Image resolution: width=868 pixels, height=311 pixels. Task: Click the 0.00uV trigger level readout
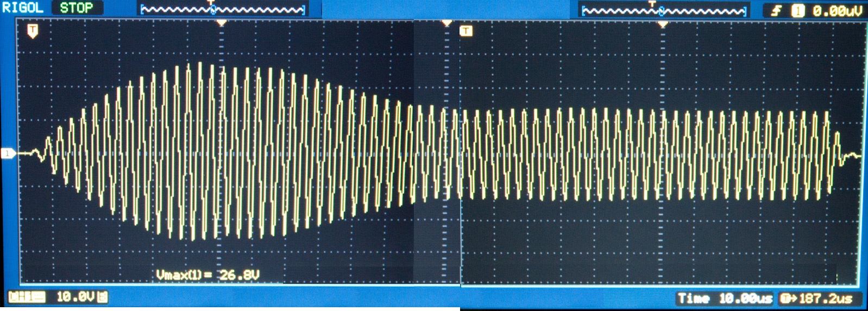(837, 10)
